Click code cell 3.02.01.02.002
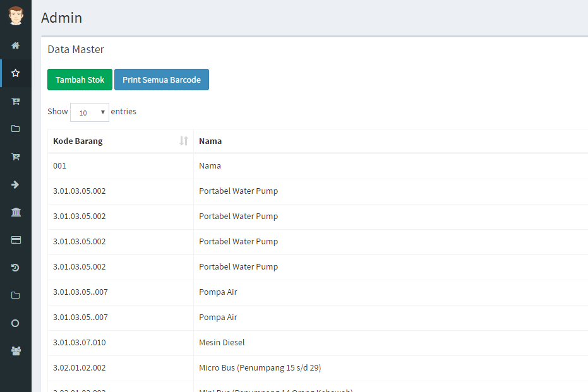Screen dimensions: 588x392 (121, 368)
